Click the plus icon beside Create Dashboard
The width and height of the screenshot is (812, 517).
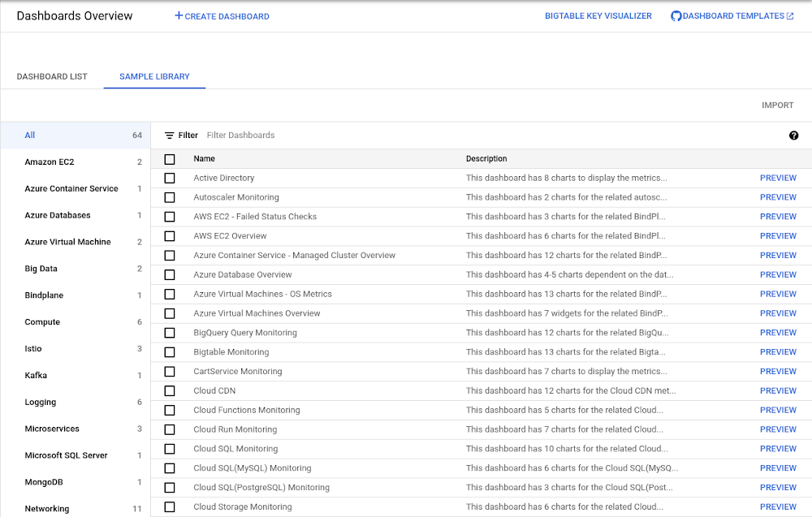click(x=179, y=15)
